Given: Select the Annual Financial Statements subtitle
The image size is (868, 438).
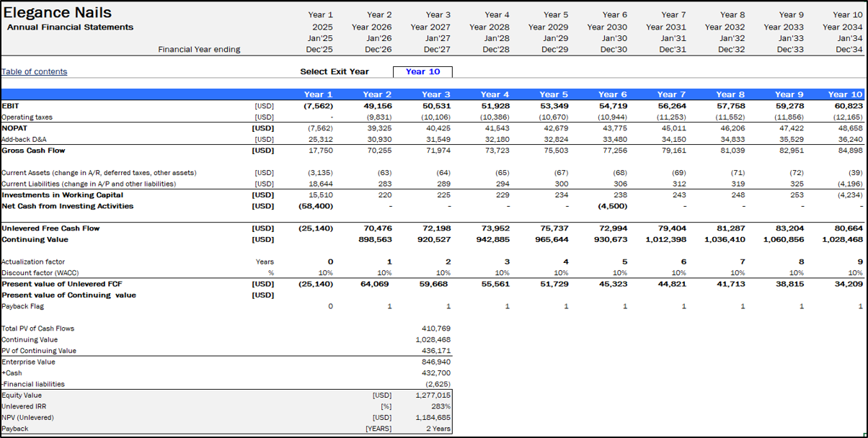Looking at the screenshot, I should point(70,27).
